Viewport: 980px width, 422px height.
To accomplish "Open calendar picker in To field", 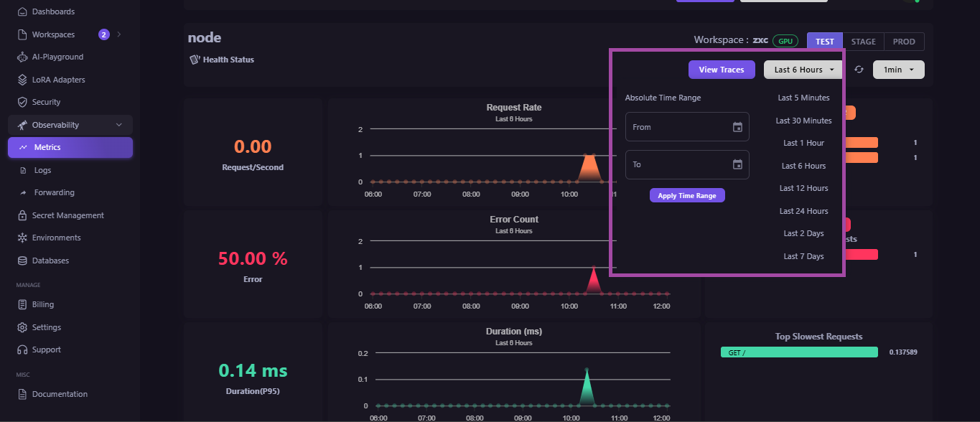I will (737, 164).
